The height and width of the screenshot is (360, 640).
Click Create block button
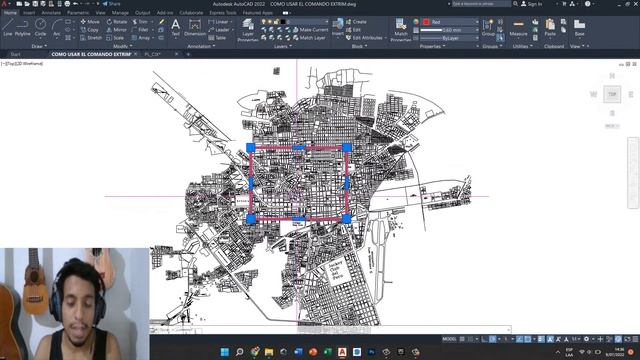pos(356,22)
